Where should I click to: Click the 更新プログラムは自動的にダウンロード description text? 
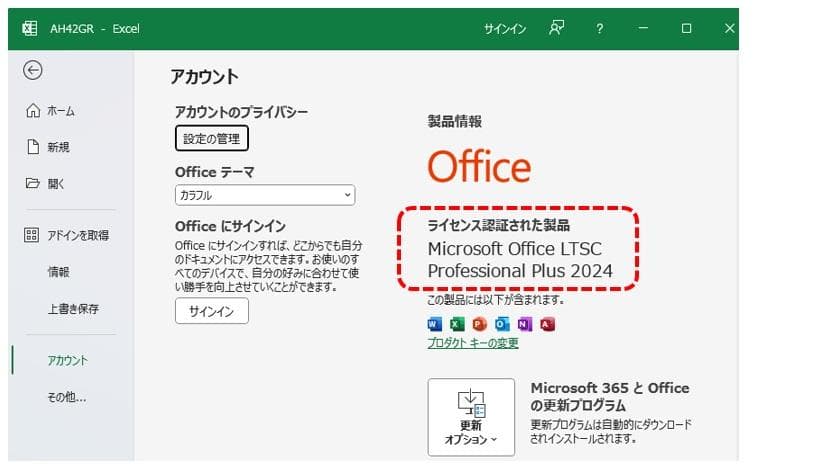tap(611, 431)
